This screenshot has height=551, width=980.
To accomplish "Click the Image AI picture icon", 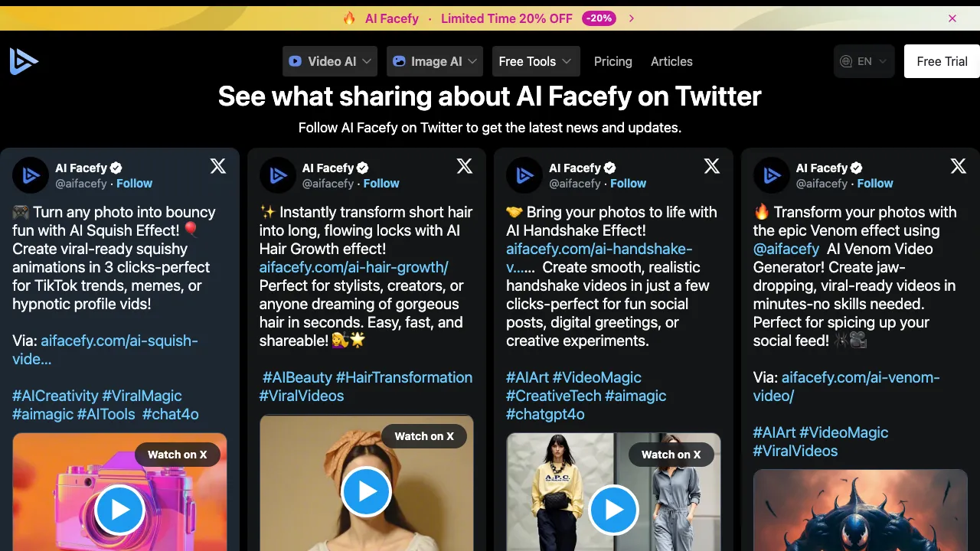I will point(399,61).
